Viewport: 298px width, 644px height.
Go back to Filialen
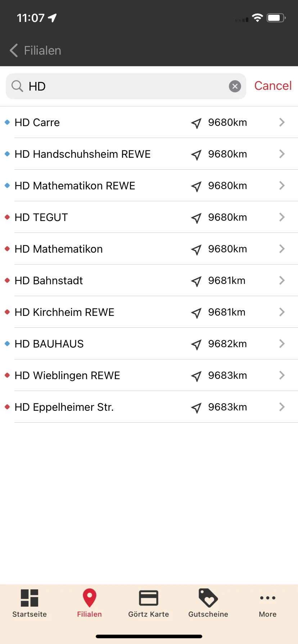[x=35, y=51]
